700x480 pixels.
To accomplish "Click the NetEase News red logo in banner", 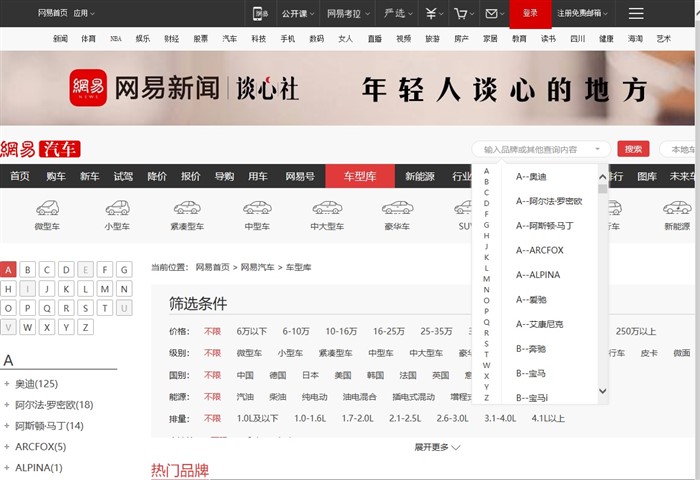I will (88, 88).
